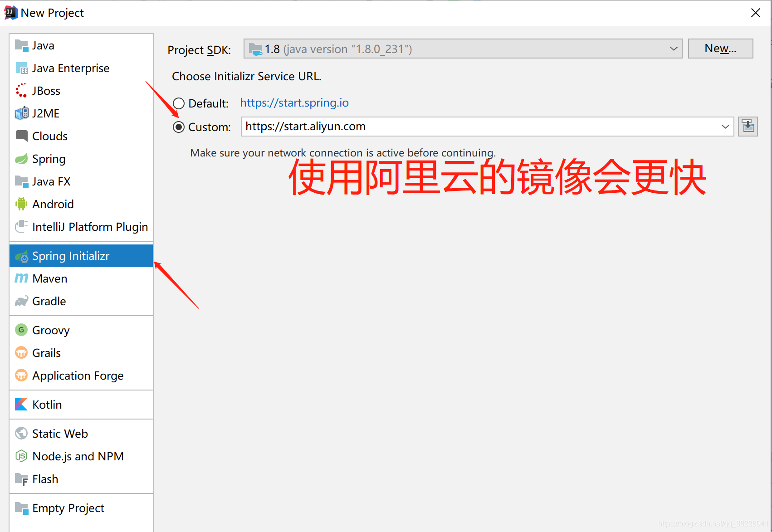
Task: Select IntelliJ Platform Plugin label
Action: coord(90,227)
